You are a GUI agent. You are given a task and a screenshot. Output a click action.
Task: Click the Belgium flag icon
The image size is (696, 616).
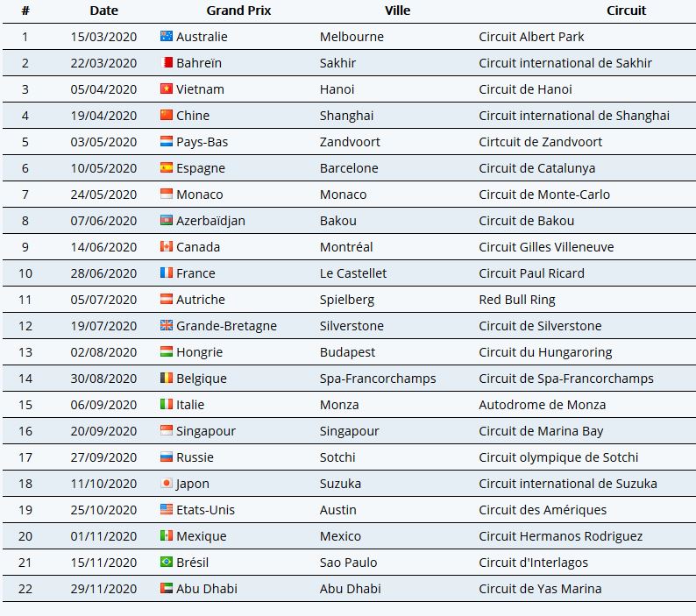(167, 378)
